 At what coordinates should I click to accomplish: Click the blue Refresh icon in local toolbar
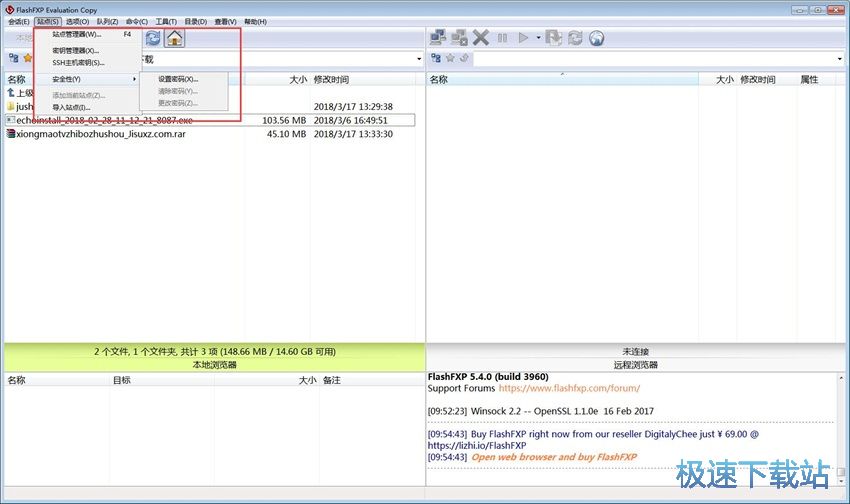153,37
